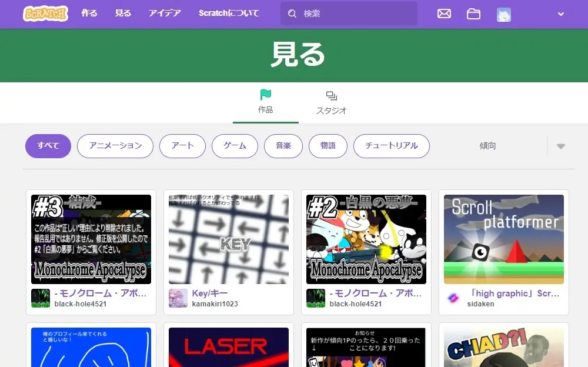Go to 見る in the navigation bar
Viewport: 588px width, 367px height.
[123, 13]
